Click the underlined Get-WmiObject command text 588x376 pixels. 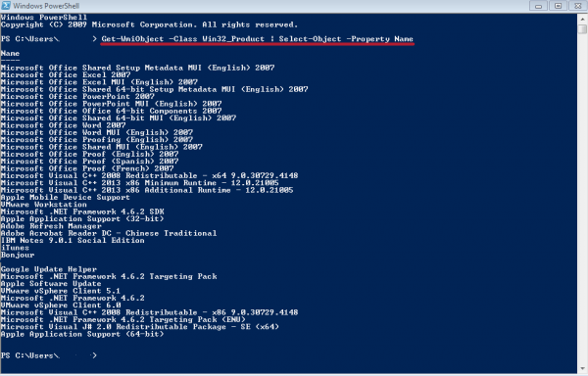(257, 39)
